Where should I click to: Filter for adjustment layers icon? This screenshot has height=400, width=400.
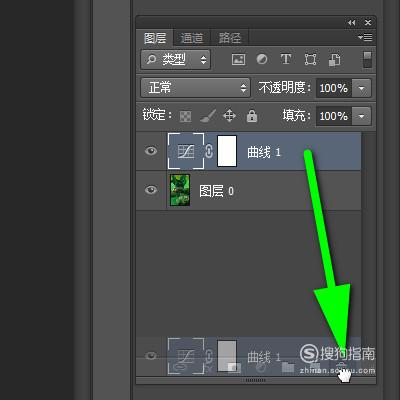point(262,59)
